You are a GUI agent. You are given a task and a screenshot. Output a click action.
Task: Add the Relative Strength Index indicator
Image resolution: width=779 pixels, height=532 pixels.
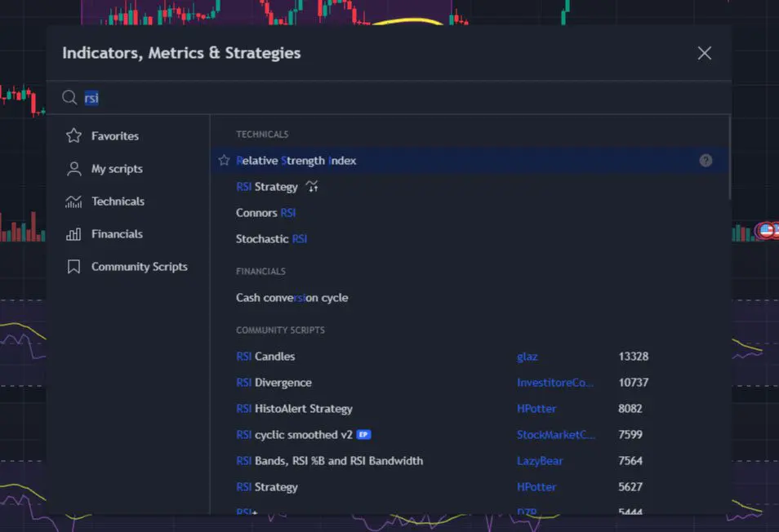pyautogui.click(x=469, y=160)
